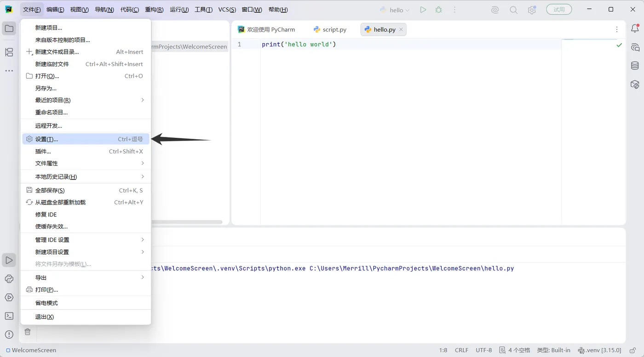The height and width of the screenshot is (357, 644).
Task: Open the 编辑 menu in menu bar
Action: point(55,10)
